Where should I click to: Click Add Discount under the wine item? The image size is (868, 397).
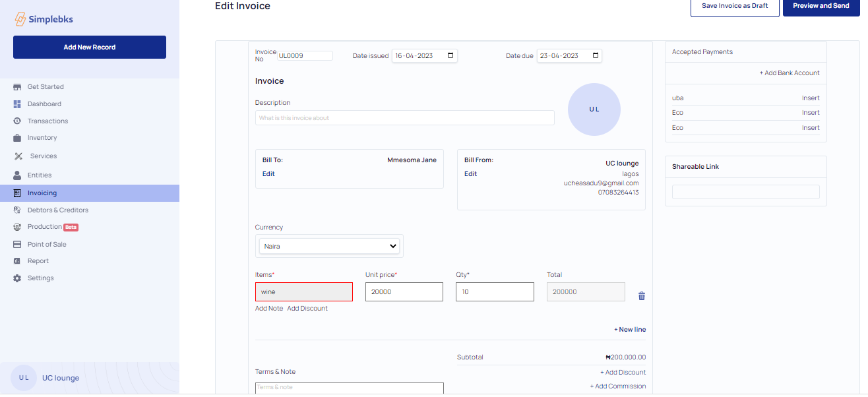pos(307,309)
